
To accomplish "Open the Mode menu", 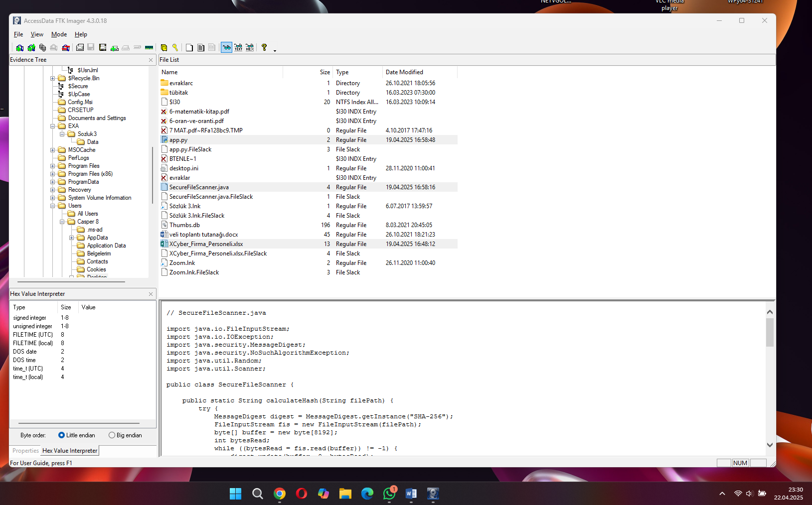I will coord(59,34).
